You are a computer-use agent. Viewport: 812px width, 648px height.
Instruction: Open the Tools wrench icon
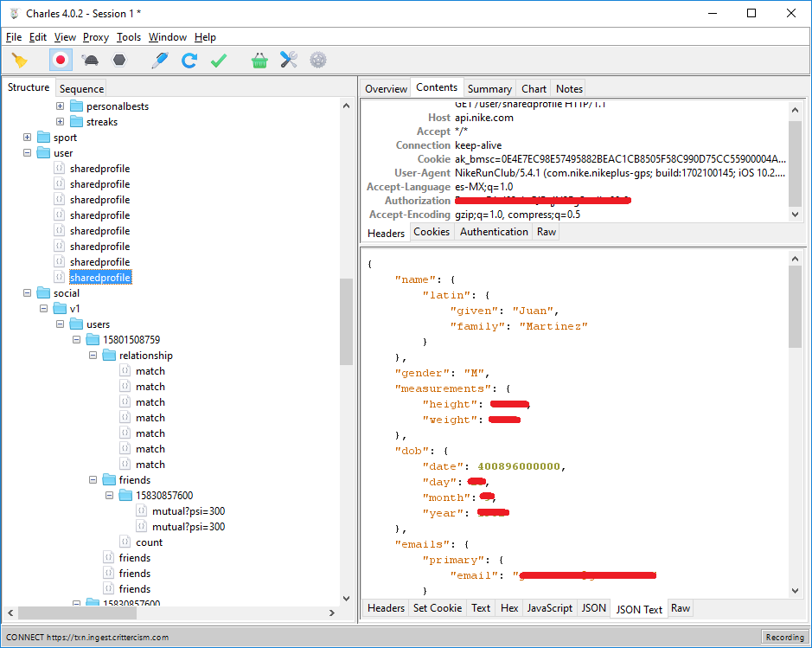click(289, 61)
